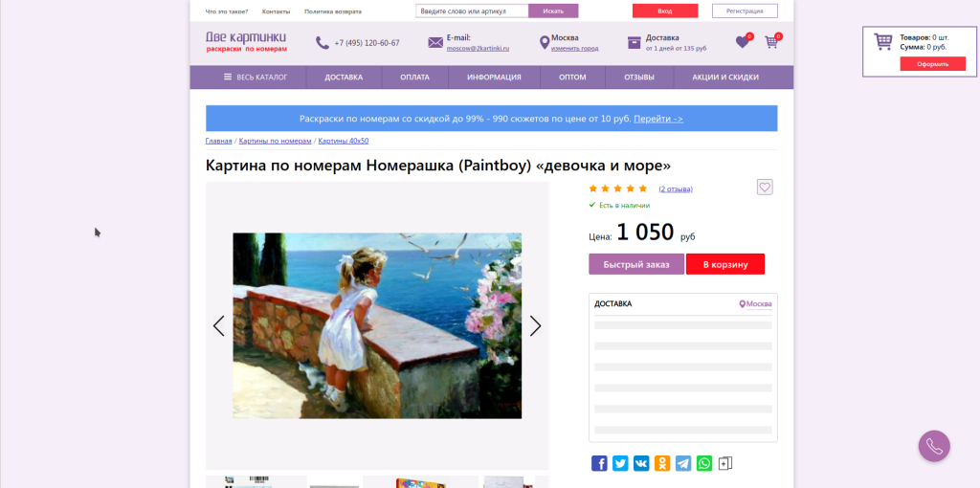Viewport: 980px width, 488px height.
Task: Open 2 отзыва reviews link
Action: coord(676,189)
